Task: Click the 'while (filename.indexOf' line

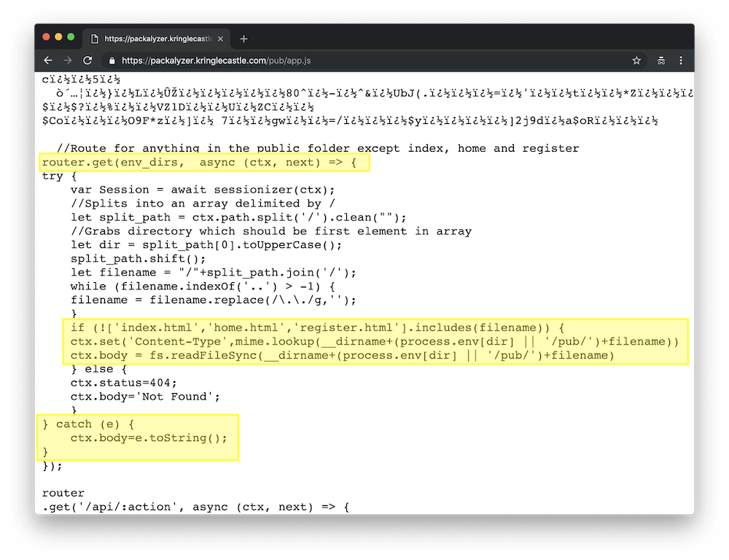Action: tap(203, 287)
